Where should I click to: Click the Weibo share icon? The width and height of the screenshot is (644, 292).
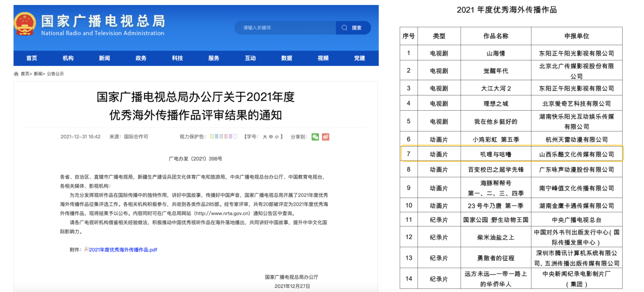pos(326,137)
